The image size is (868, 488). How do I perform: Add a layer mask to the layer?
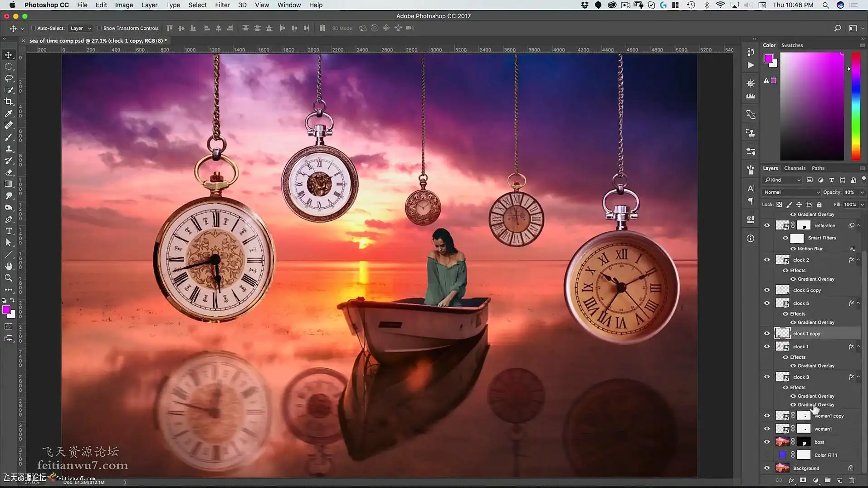[803, 480]
